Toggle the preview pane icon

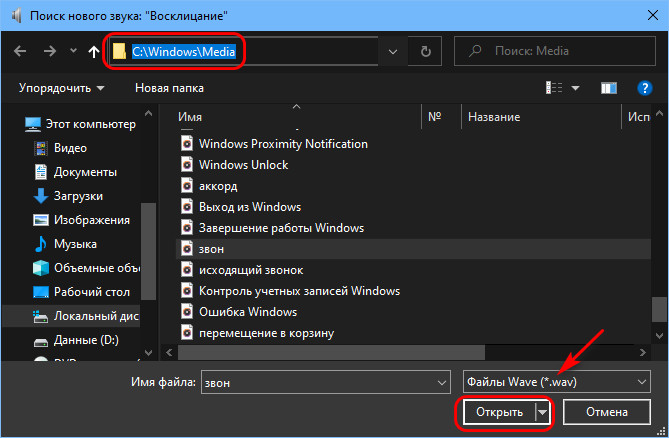(x=608, y=88)
